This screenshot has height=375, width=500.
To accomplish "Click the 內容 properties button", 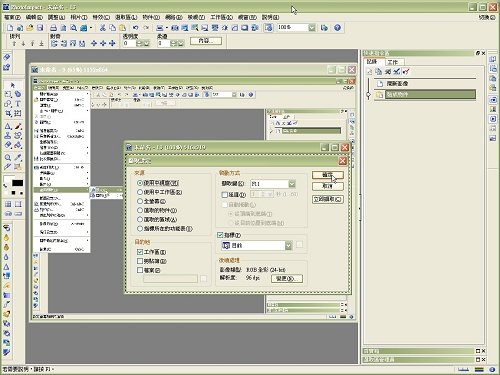I will [x=206, y=41].
